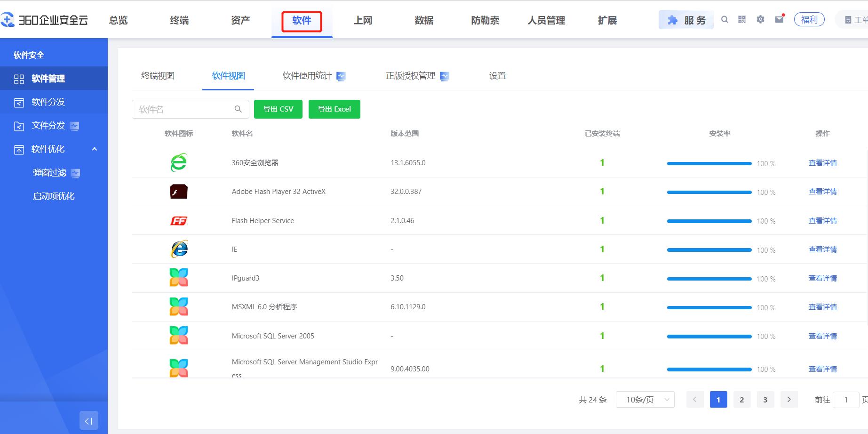View details for Flash Helper Service
Viewport: 868px width, 434px height.
[x=822, y=221]
